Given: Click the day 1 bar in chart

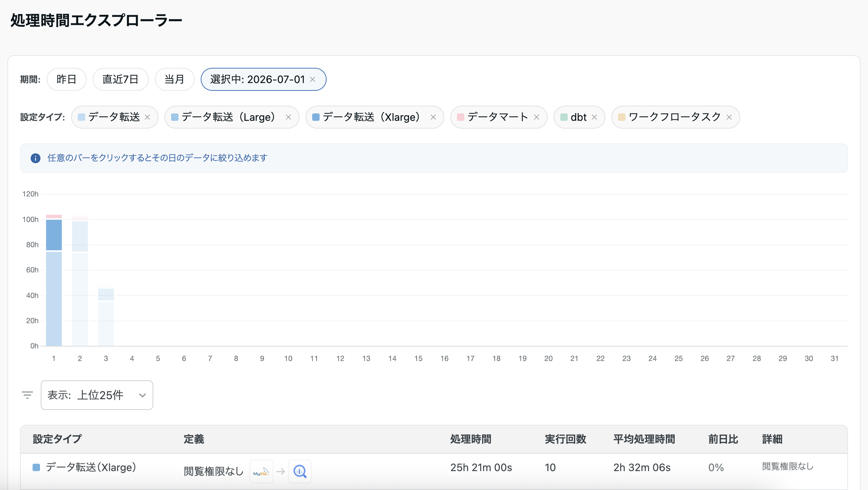Looking at the screenshot, I should click(x=54, y=280).
